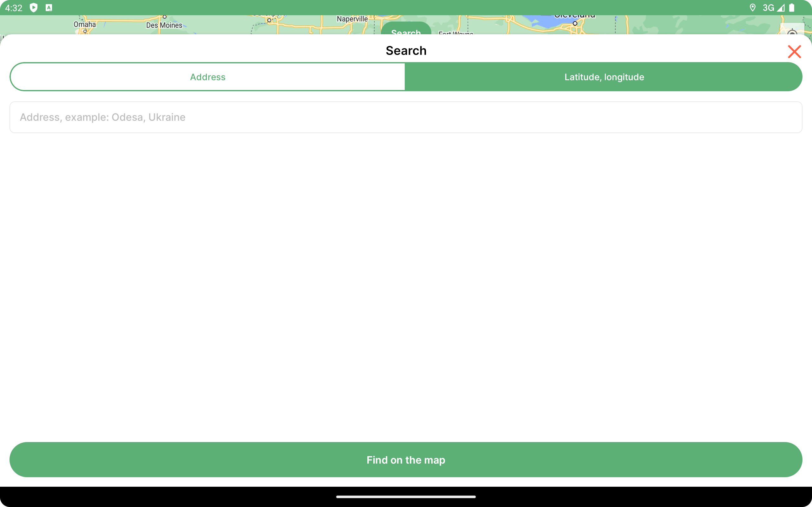Tap the keyboard 'A' status icon
Image resolution: width=812 pixels, height=507 pixels.
click(49, 8)
